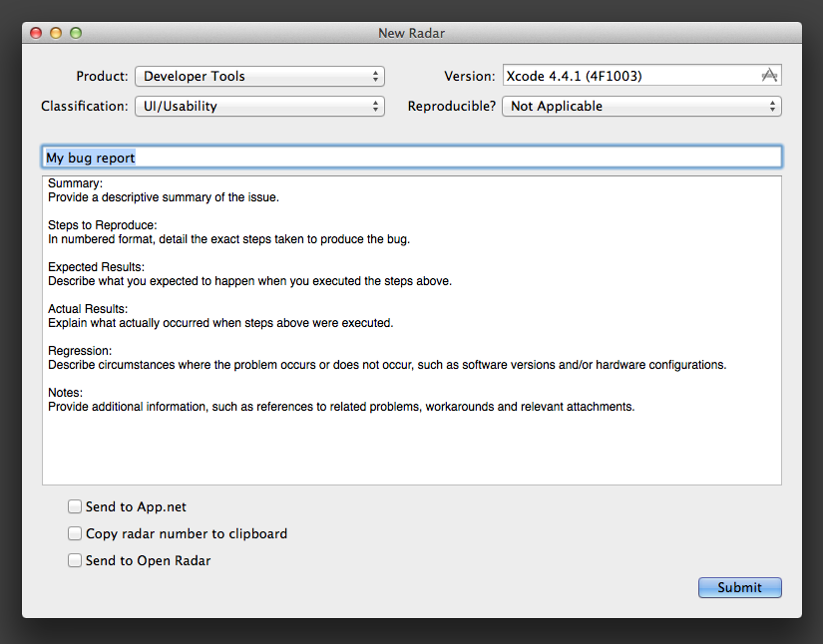Enable the Send to App.net checkbox
This screenshot has width=823, height=644.
tap(75, 506)
